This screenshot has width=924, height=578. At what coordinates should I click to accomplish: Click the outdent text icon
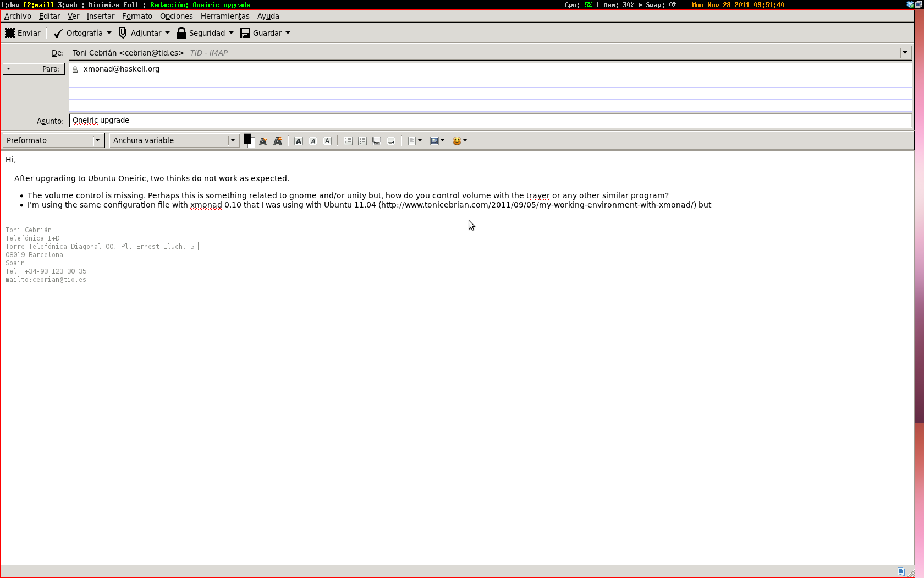[x=377, y=141]
